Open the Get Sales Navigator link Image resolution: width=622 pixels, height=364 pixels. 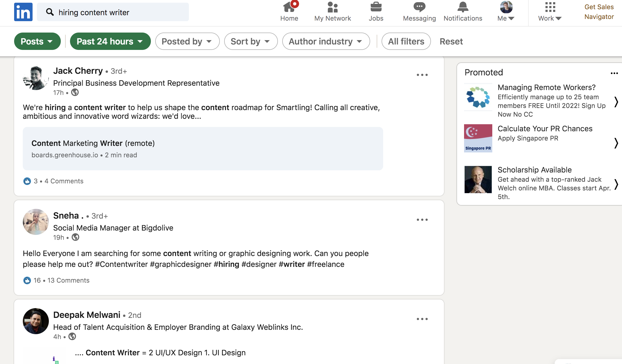click(599, 12)
